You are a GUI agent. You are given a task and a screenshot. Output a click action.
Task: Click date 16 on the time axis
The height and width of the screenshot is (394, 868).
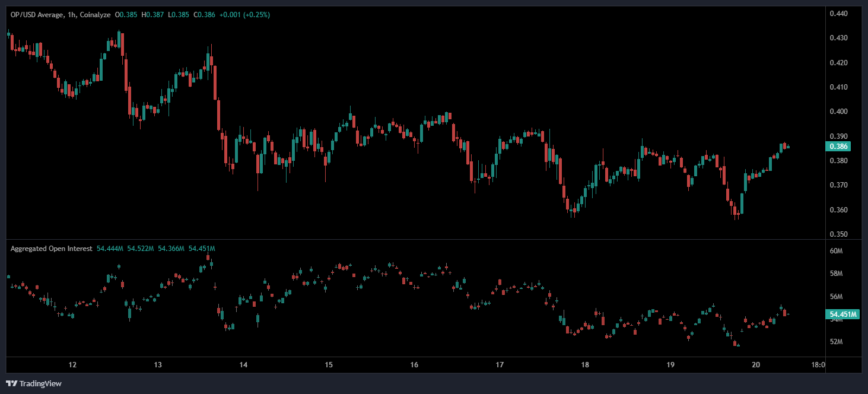[x=414, y=364]
